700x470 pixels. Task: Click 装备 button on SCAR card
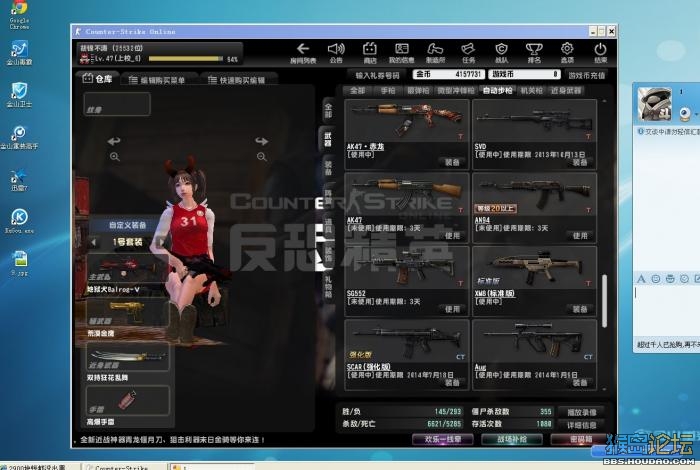click(452, 383)
